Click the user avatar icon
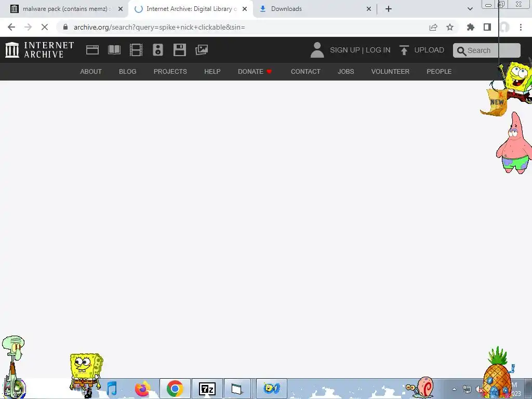The width and height of the screenshot is (532, 399). (x=317, y=50)
